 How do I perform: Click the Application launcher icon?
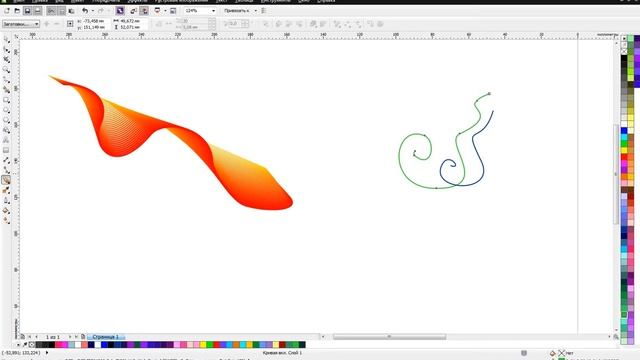(158, 11)
